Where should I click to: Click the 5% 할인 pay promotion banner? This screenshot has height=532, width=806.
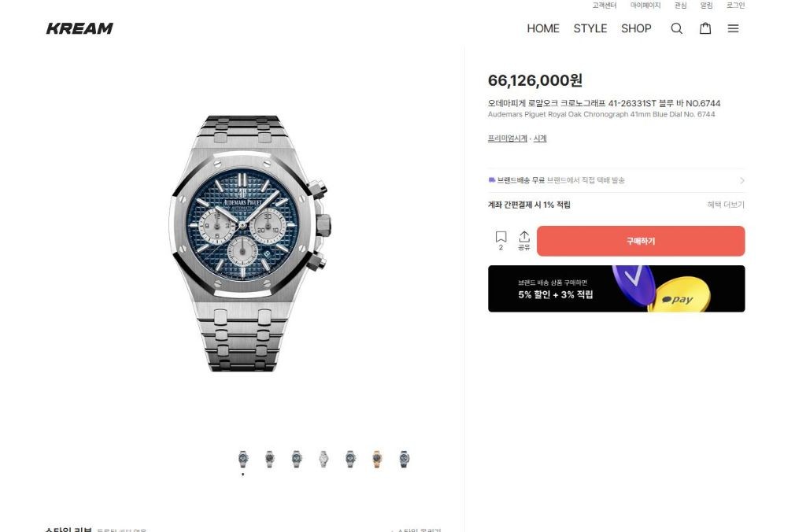[x=616, y=288]
